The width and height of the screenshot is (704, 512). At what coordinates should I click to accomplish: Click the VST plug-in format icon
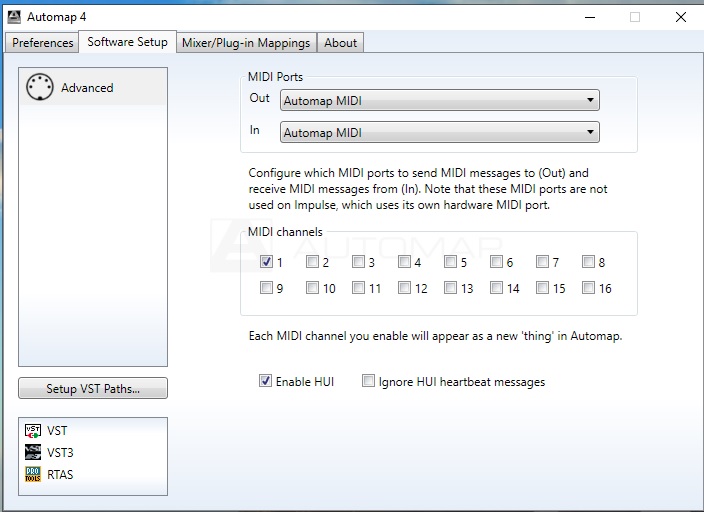pyautogui.click(x=33, y=431)
